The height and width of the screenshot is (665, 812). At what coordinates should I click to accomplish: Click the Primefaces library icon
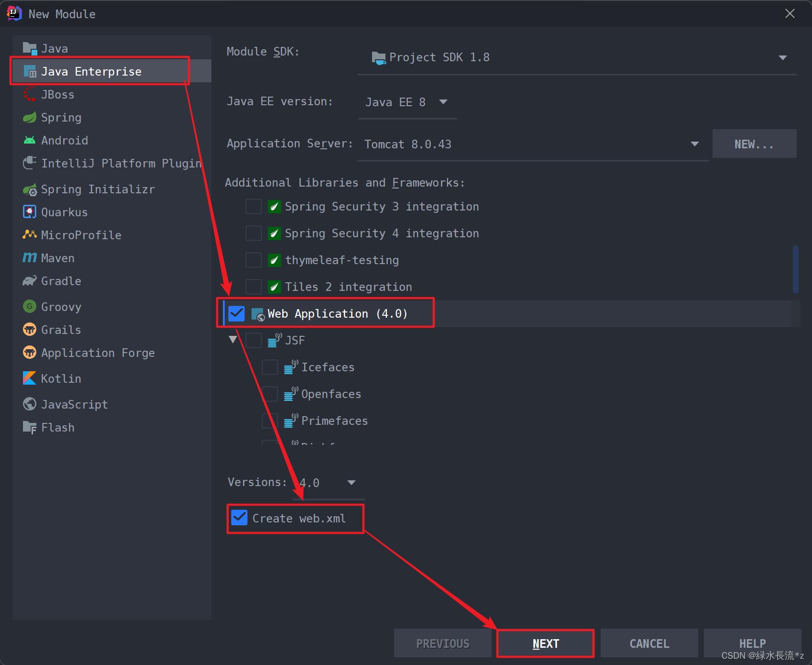coord(291,421)
